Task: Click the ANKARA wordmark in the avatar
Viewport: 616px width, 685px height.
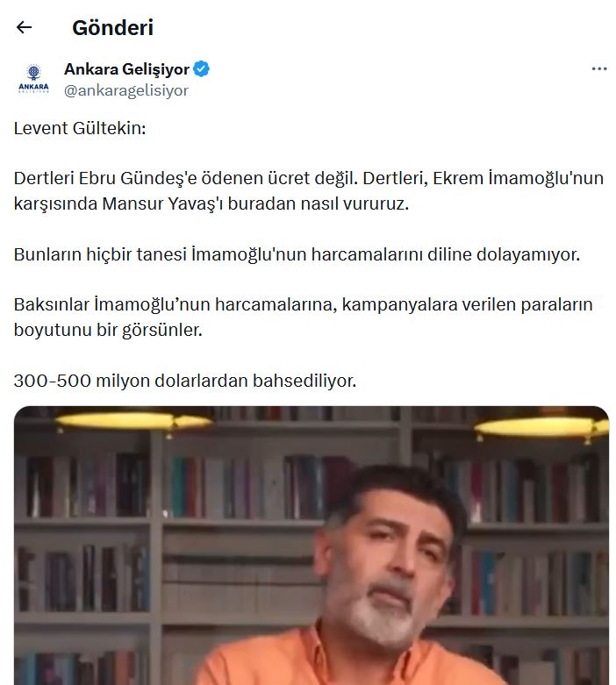Action: [x=33, y=87]
